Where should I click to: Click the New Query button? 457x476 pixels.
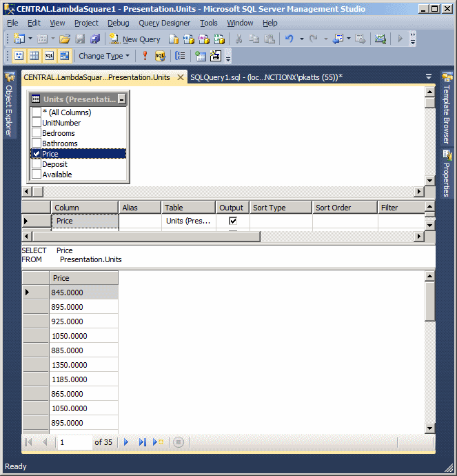point(135,39)
